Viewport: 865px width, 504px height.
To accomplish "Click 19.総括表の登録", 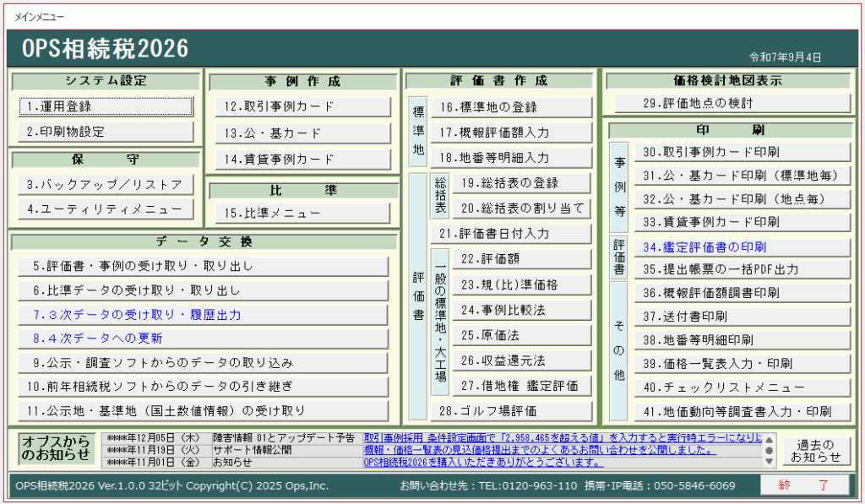I will pos(522,182).
